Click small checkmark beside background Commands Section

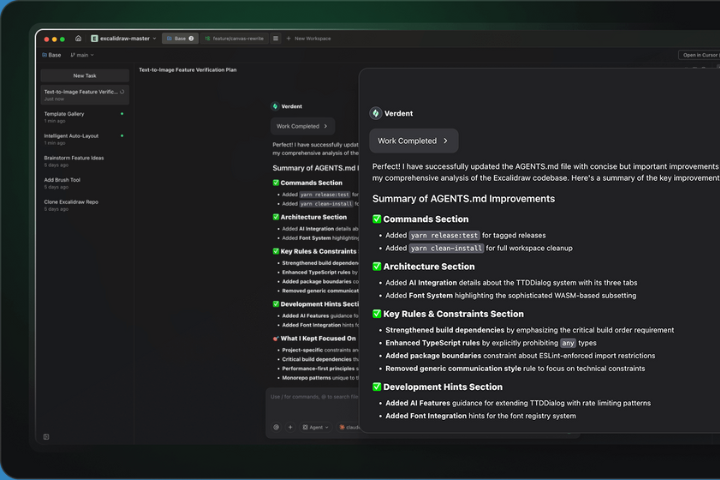pyautogui.click(x=276, y=183)
